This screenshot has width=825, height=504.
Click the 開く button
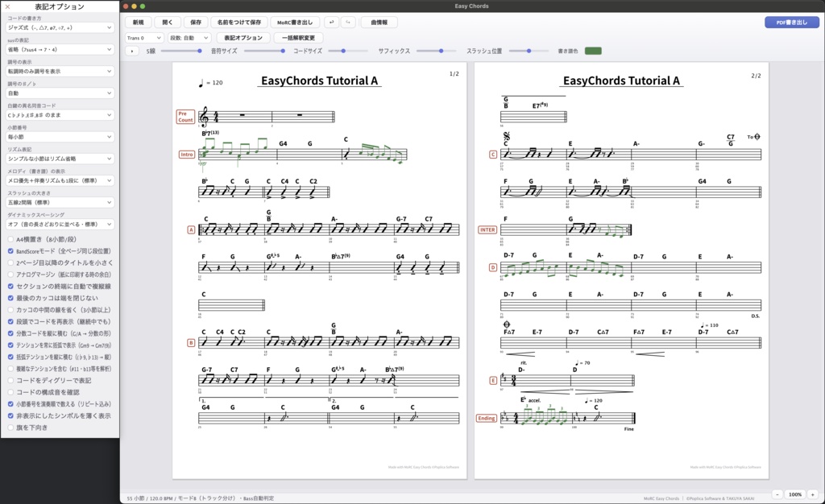coord(168,22)
